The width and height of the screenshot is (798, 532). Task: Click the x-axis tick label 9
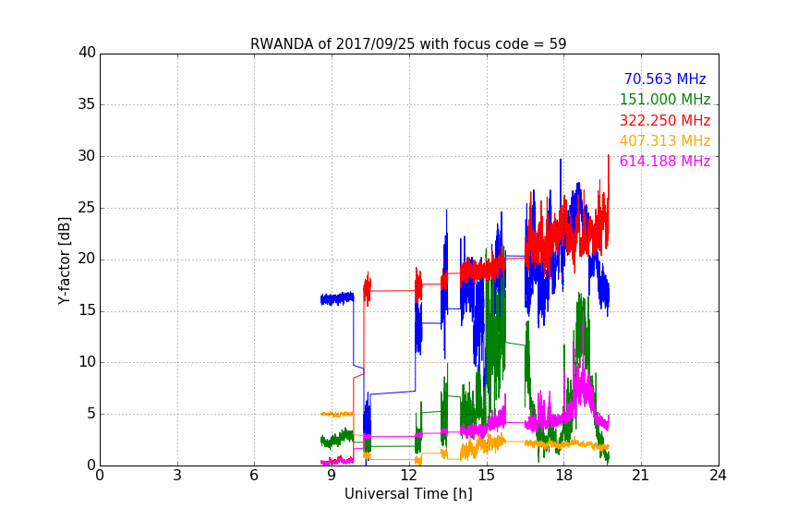pos(332,476)
